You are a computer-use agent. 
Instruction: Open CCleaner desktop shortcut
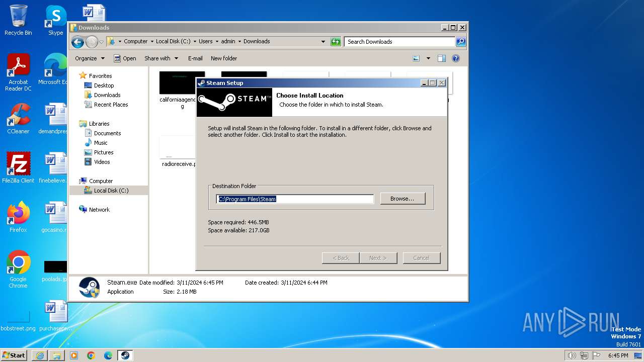point(18,119)
